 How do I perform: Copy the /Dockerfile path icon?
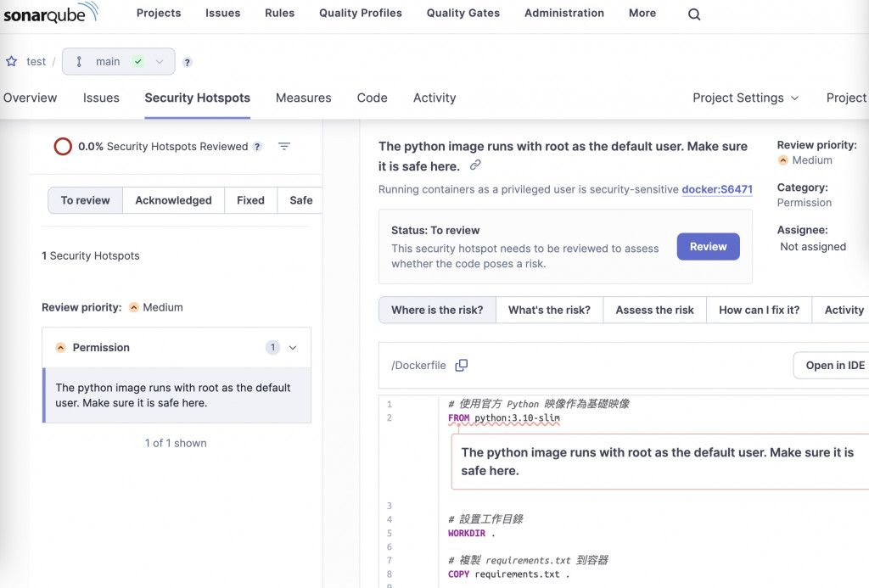tap(462, 366)
